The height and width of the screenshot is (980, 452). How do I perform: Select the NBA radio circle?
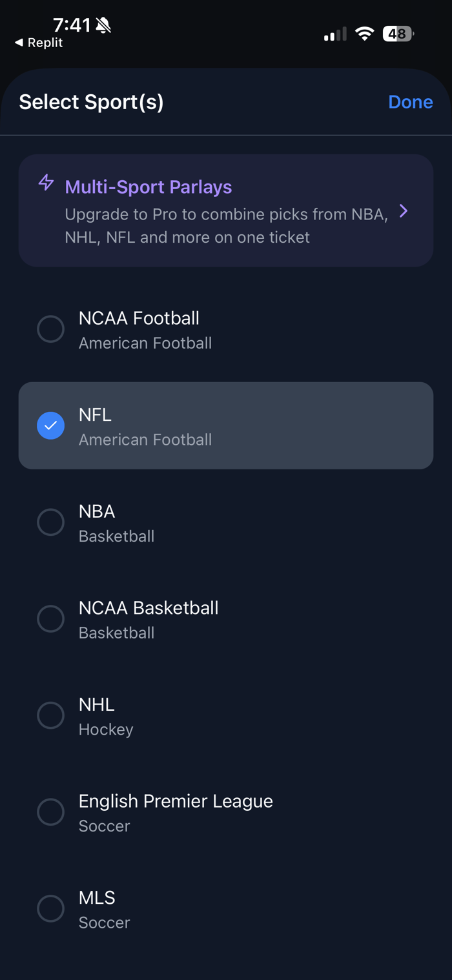[x=50, y=522]
